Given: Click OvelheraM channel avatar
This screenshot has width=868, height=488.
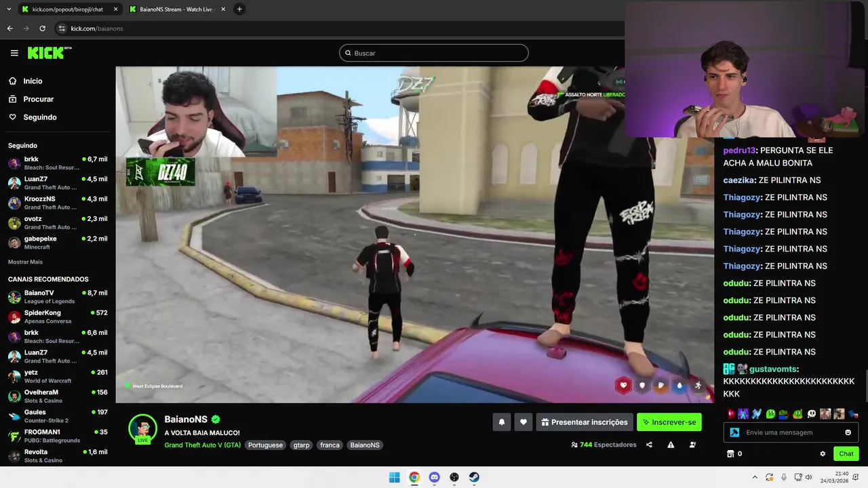Looking at the screenshot, I should 14,396.
